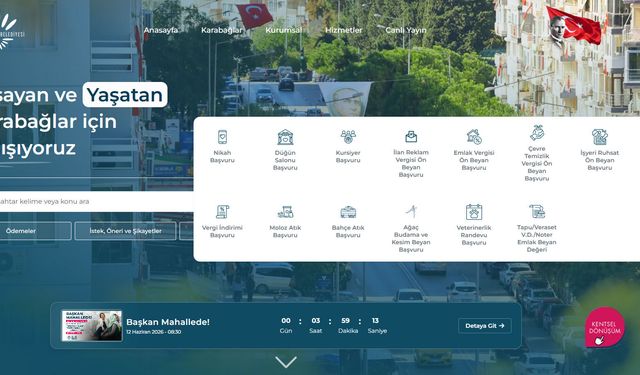Screen dimensions: 640x375
Task: Select the Kursiyer Başvuru icon
Action: point(348,137)
